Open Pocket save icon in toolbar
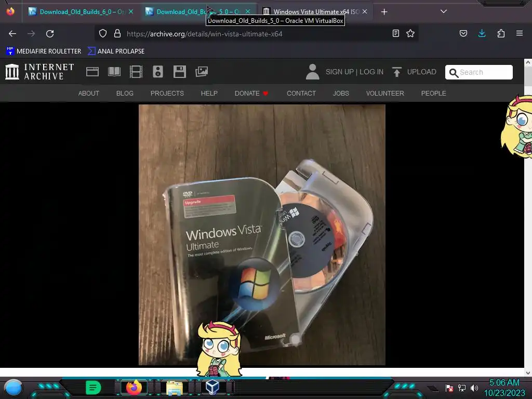 coord(463,33)
